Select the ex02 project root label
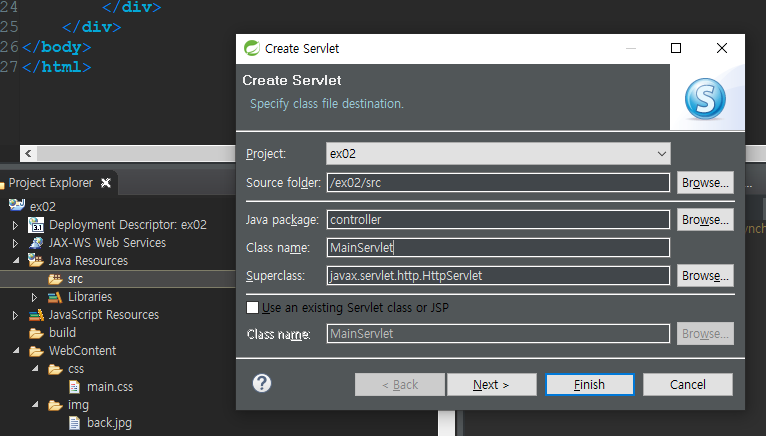The image size is (766, 436). [x=43, y=207]
